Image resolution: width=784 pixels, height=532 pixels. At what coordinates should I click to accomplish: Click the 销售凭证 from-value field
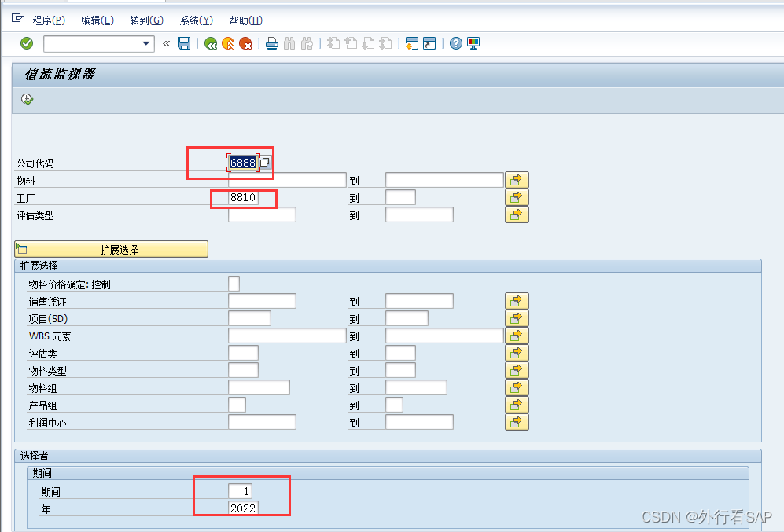(x=262, y=301)
